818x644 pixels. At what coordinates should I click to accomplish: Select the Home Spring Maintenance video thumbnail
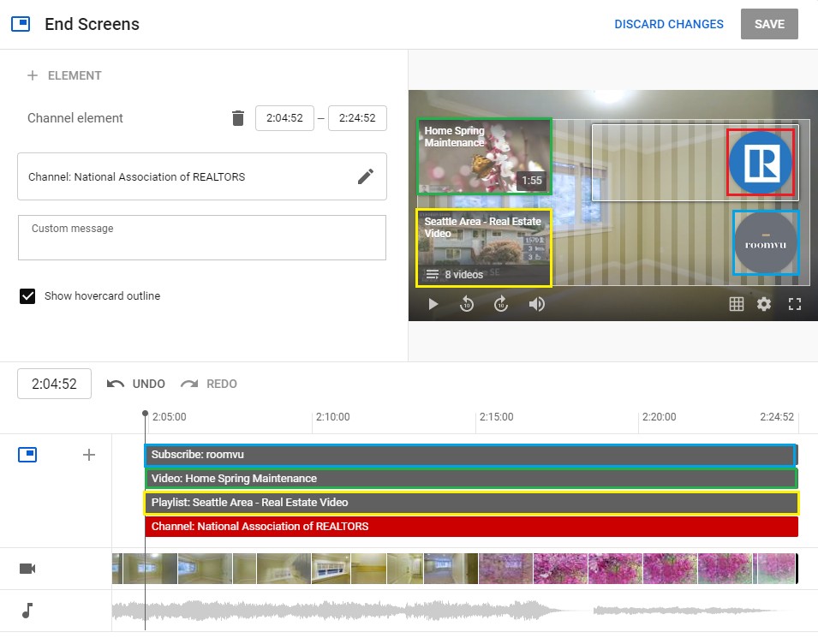[x=484, y=157]
